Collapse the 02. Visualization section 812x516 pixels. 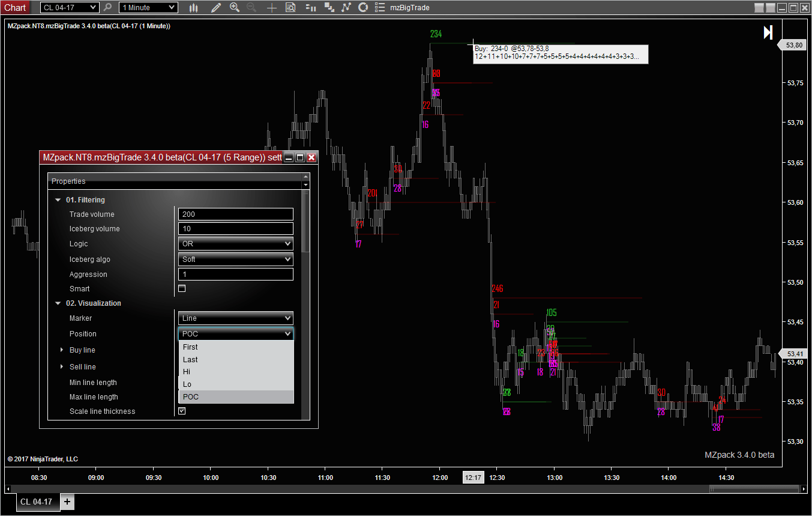58,303
